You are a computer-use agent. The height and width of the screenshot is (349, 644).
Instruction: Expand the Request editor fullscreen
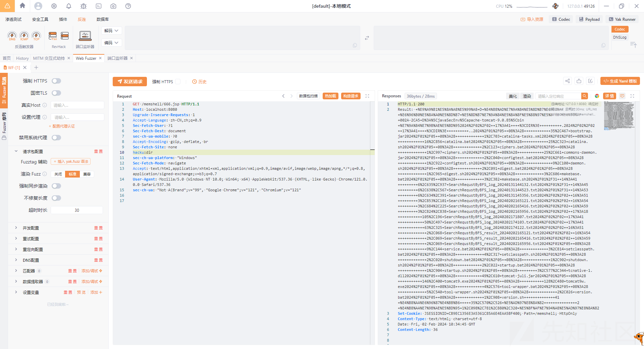(x=367, y=96)
